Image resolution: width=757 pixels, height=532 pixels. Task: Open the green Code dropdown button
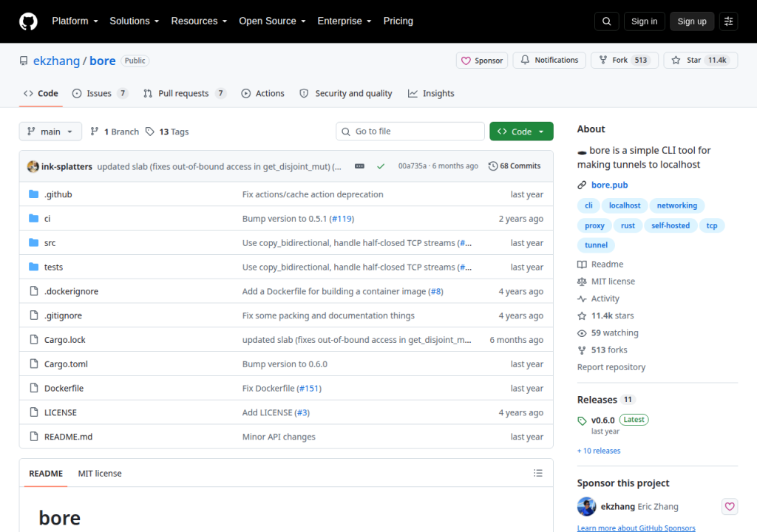tap(521, 132)
